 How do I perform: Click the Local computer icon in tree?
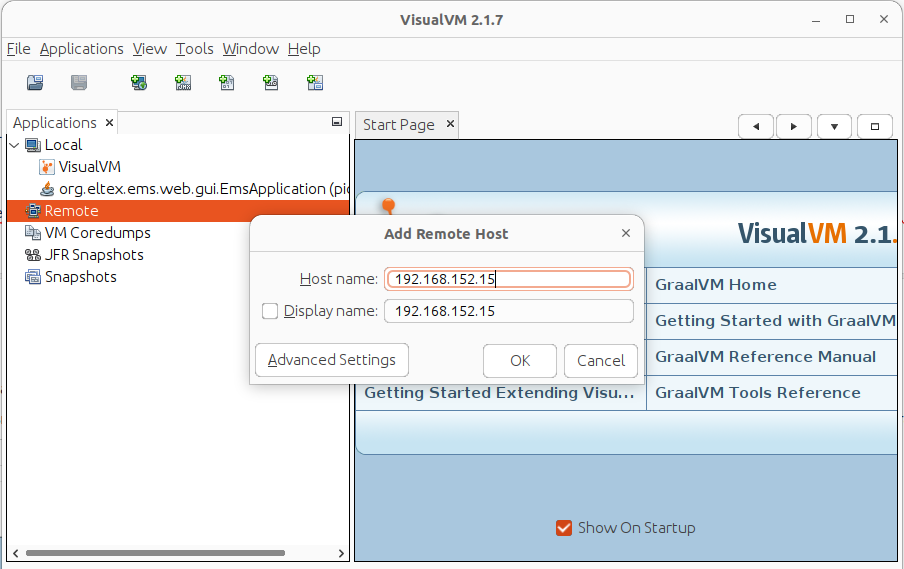[x=33, y=145]
